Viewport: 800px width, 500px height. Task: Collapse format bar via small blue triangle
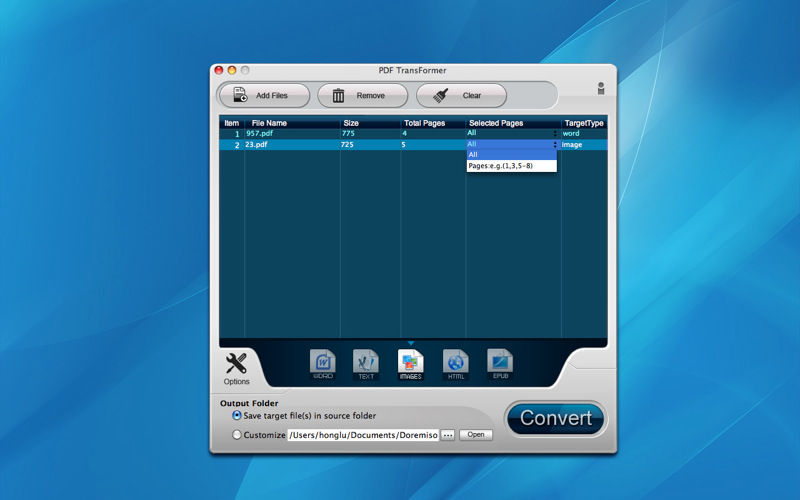click(411, 343)
